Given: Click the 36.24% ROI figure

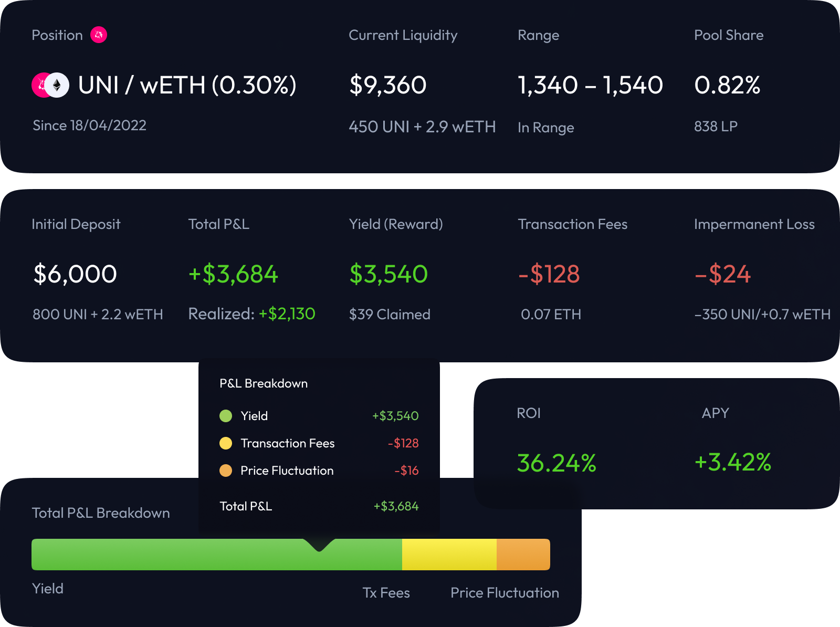Looking at the screenshot, I should (x=556, y=463).
